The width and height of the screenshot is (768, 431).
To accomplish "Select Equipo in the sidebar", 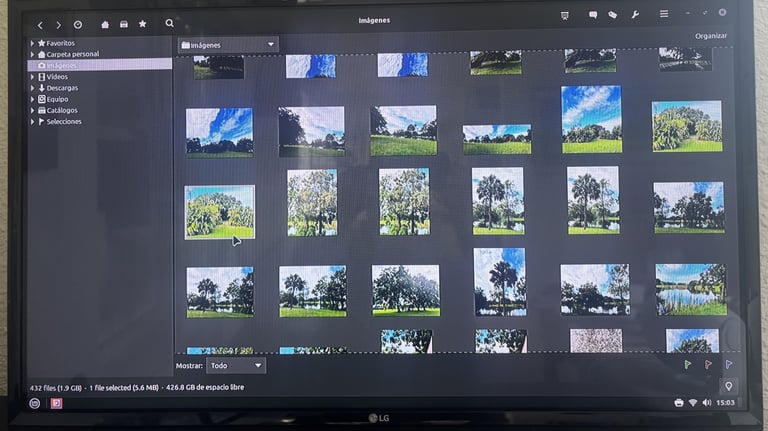I will coord(57,99).
